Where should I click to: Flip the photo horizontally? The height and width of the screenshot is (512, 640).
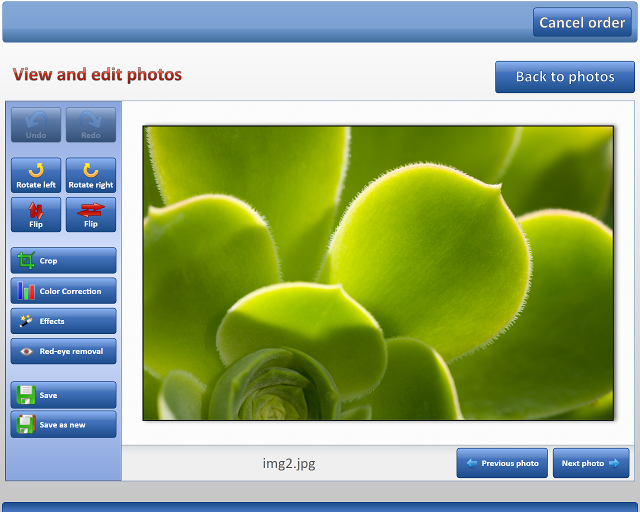click(x=91, y=215)
